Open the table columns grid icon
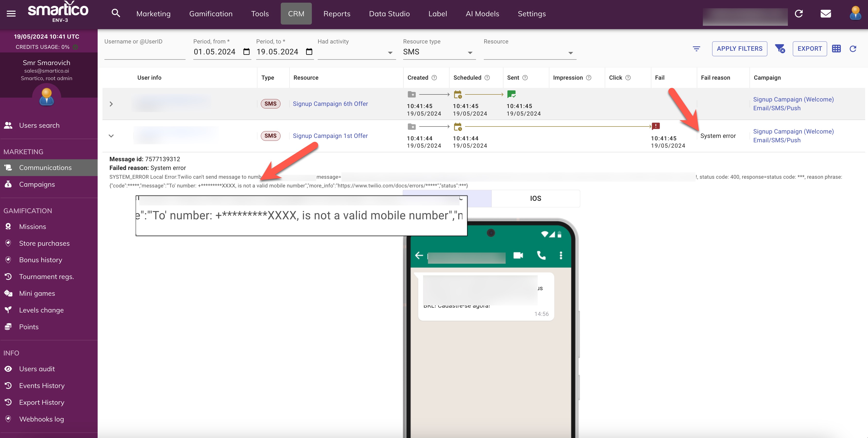Image resolution: width=868 pixels, height=438 pixels. [836, 49]
